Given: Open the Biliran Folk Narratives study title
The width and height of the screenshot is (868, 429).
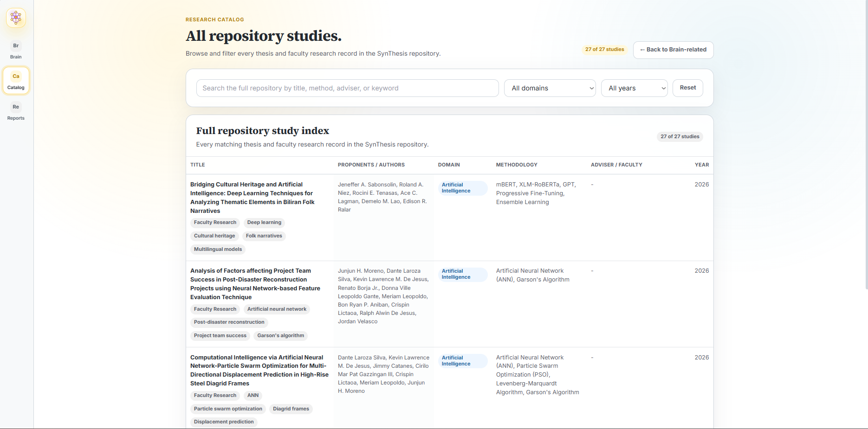Looking at the screenshot, I should point(253,198).
